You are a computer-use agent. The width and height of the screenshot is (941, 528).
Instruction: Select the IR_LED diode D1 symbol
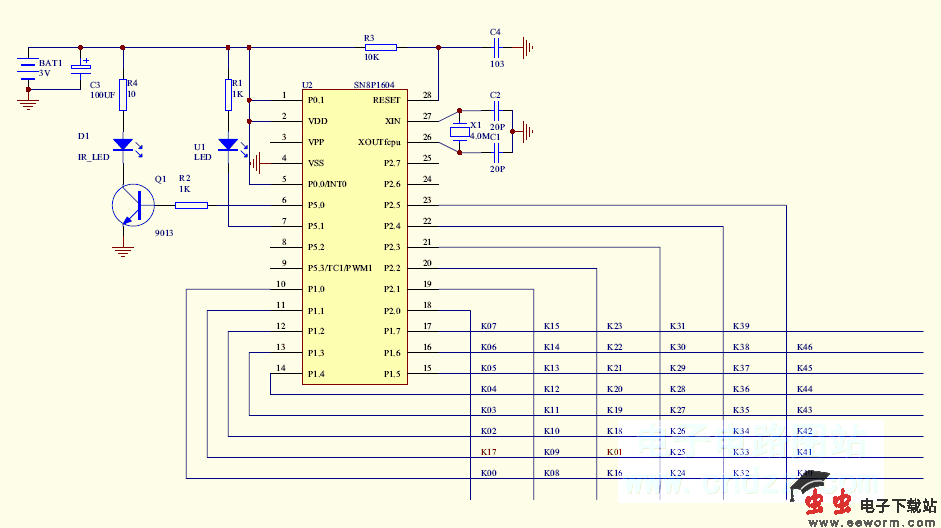point(123,145)
